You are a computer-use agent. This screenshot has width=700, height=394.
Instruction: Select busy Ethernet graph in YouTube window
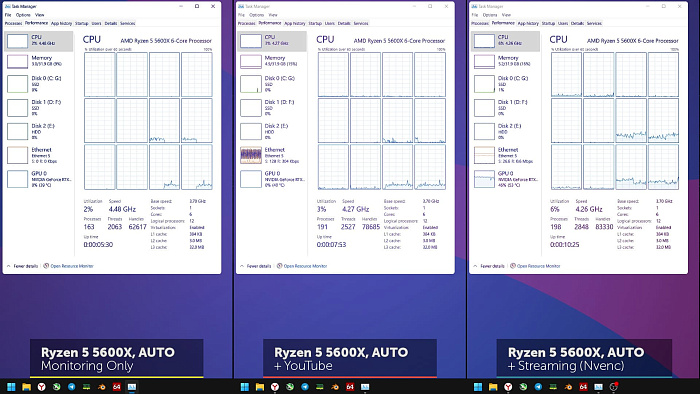251,155
